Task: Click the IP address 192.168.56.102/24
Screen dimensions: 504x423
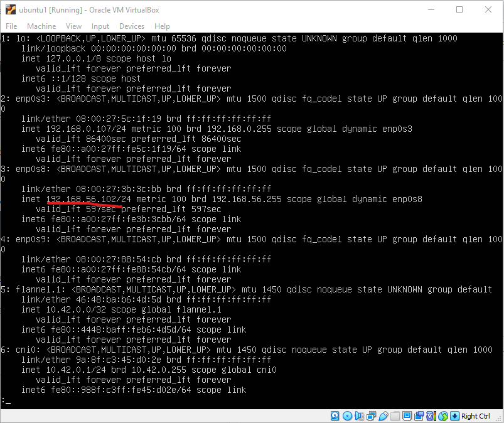Action: (x=88, y=199)
